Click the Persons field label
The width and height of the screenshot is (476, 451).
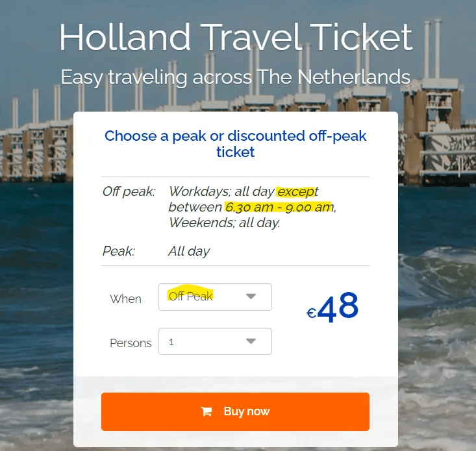(131, 343)
